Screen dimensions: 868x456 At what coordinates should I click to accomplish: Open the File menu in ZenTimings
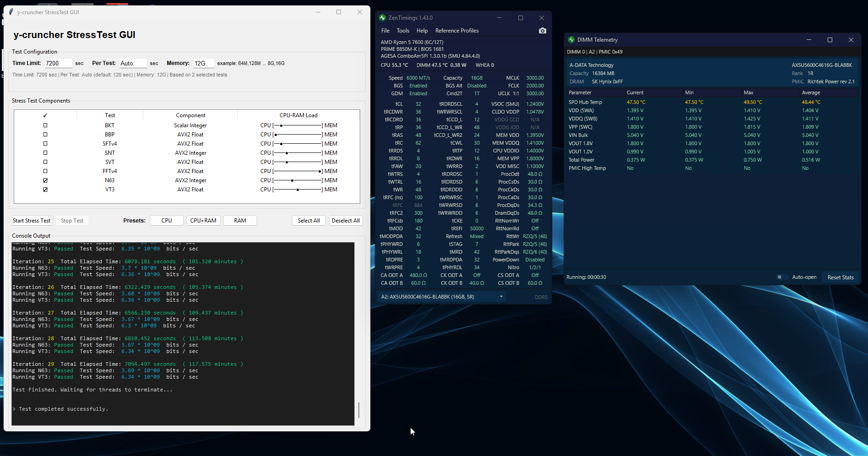(385, 31)
